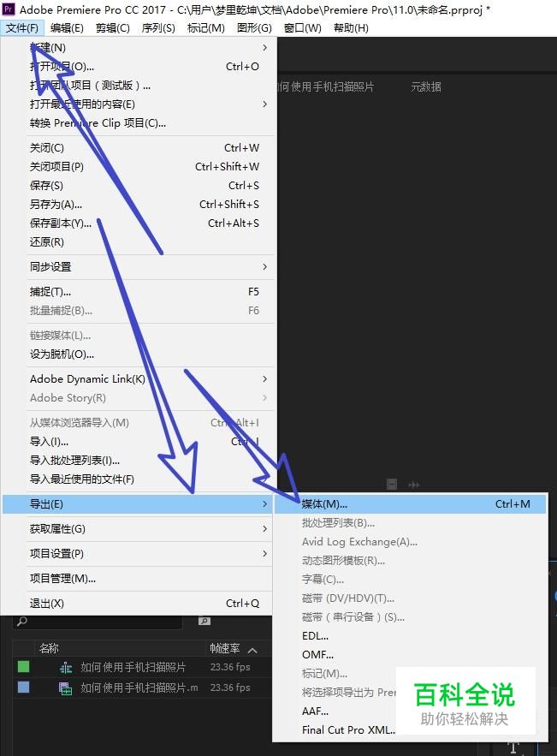Image resolution: width=557 pixels, height=756 pixels.
Task: Click the 23.36 fps value of the sequence
Action: pyautogui.click(x=230, y=667)
